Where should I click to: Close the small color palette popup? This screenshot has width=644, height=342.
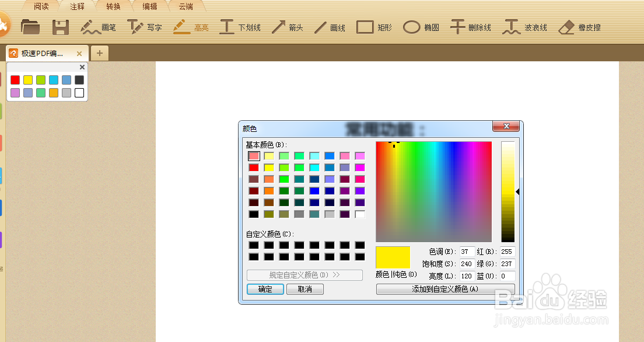82,67
